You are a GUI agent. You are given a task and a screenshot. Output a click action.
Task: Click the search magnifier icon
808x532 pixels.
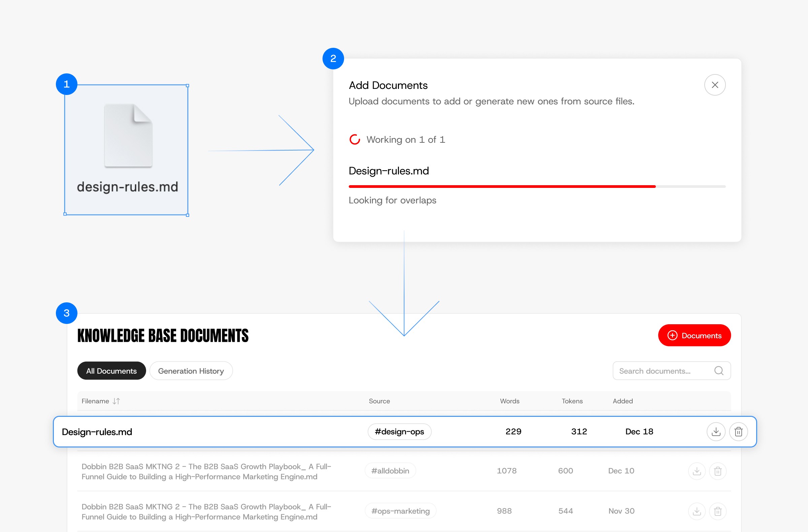coord(719,371)
